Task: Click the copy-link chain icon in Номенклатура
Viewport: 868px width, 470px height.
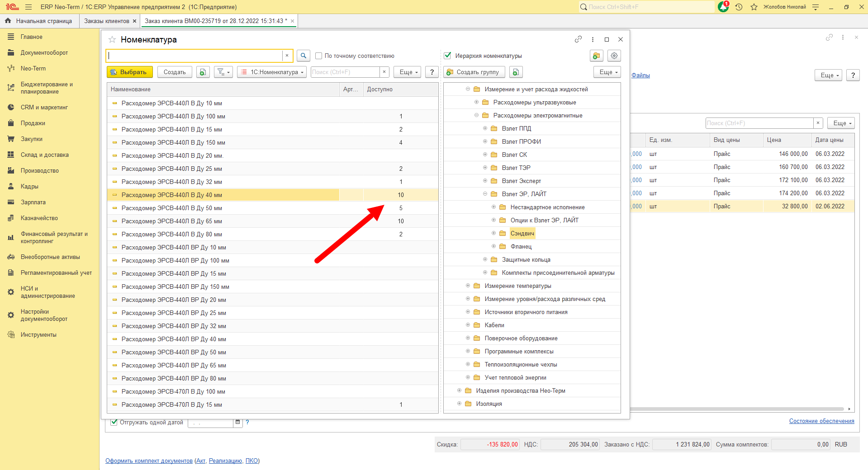Action: coord(578,39)
